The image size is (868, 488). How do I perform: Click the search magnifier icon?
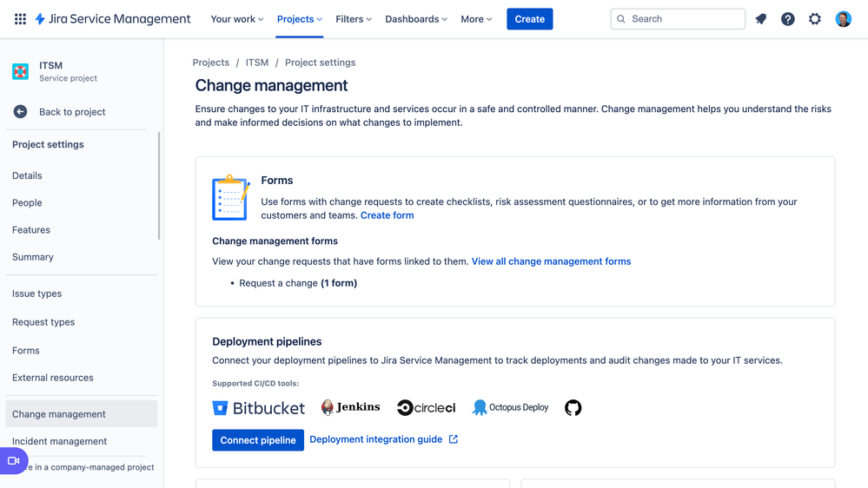pos(621,19)
